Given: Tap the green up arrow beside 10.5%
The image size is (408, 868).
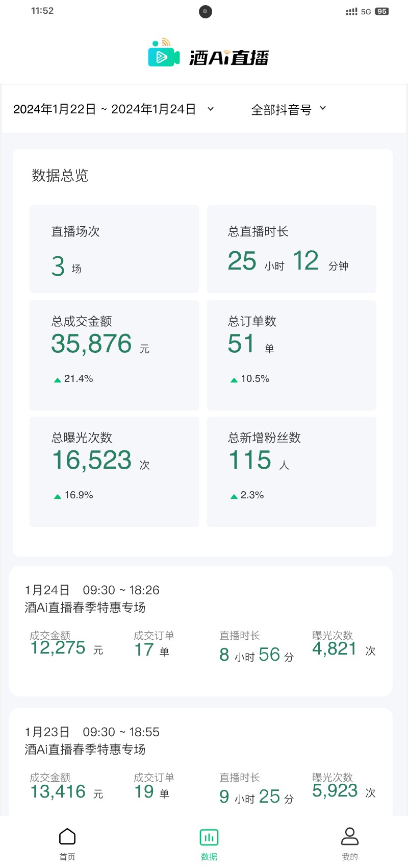Looking at the screenshot, I should (234, 379).
